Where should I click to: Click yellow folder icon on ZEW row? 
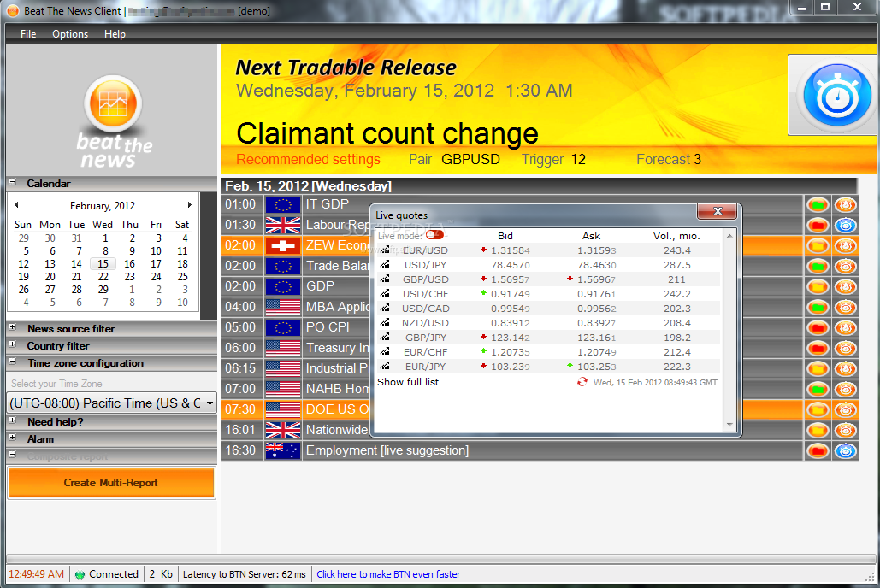coord(818,246)
